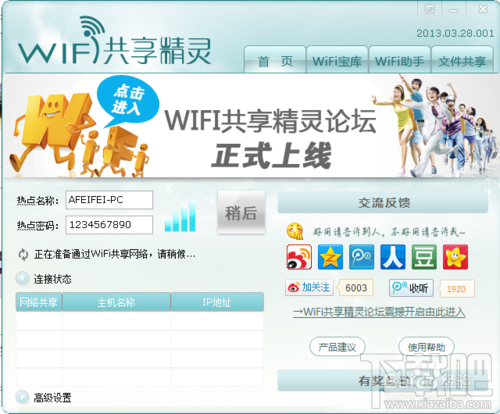500x414 pixels.
Task: Click the 收听 Tencent Weibo button
Action: (411, 288)
